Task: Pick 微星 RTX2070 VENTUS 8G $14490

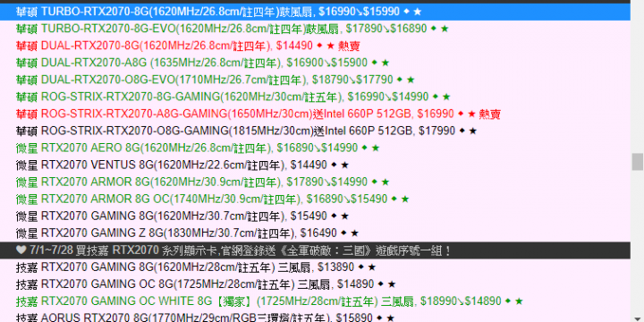Action: [315, 165]
